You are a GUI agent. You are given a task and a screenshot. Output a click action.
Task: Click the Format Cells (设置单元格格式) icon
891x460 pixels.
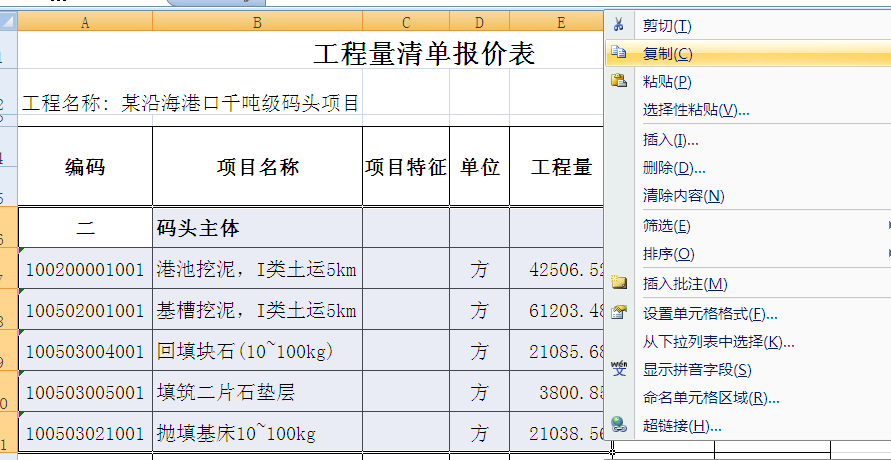point(619,314)
